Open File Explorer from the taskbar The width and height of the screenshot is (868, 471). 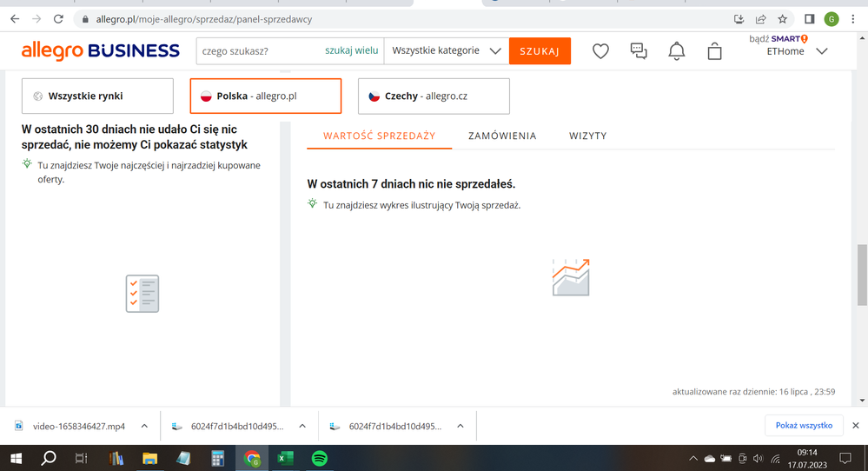[x=149, y=458]
